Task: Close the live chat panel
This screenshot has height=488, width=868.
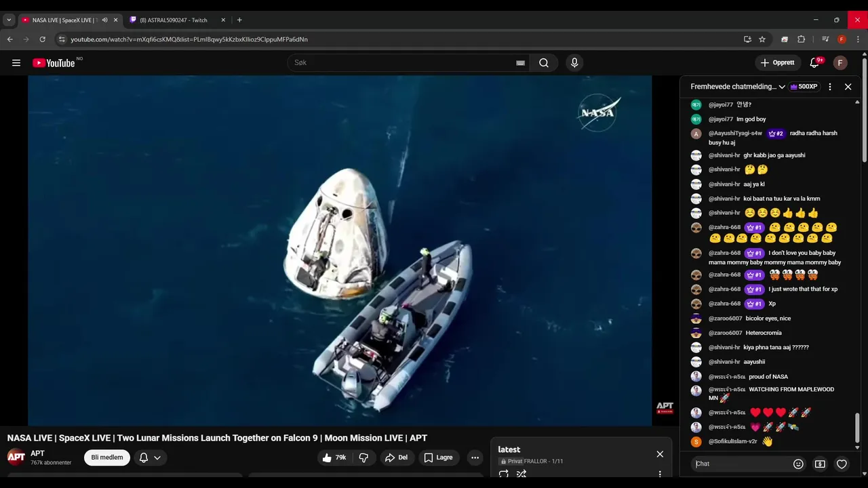Action: tap(848, 87)
